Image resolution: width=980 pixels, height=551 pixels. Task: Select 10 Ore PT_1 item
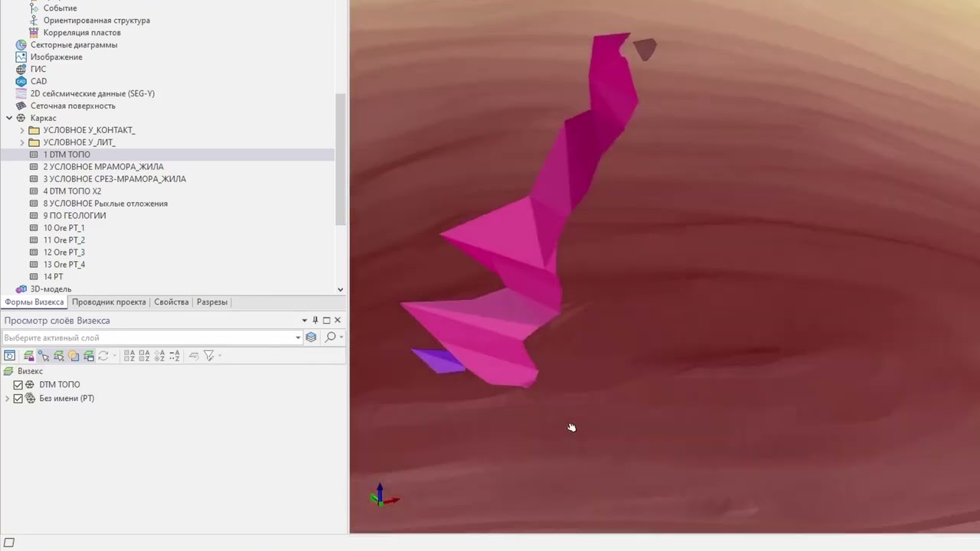pos(64,228)
